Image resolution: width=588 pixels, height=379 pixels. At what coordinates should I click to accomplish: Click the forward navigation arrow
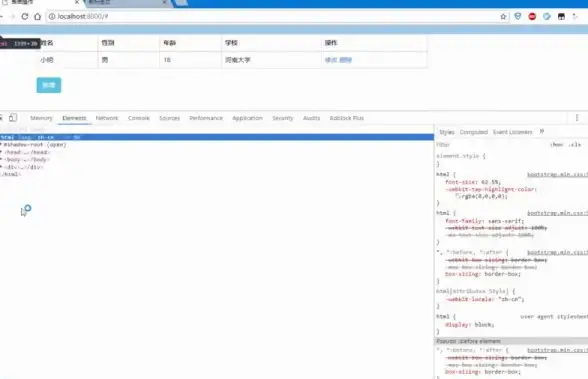pos(12,16)
